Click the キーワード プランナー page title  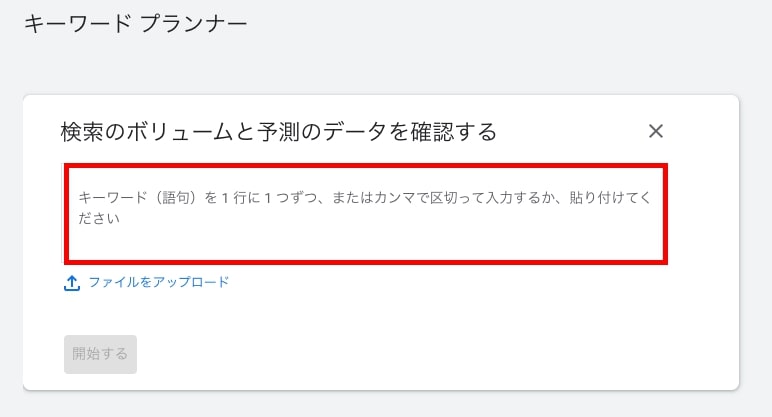(x=135, y=22)
